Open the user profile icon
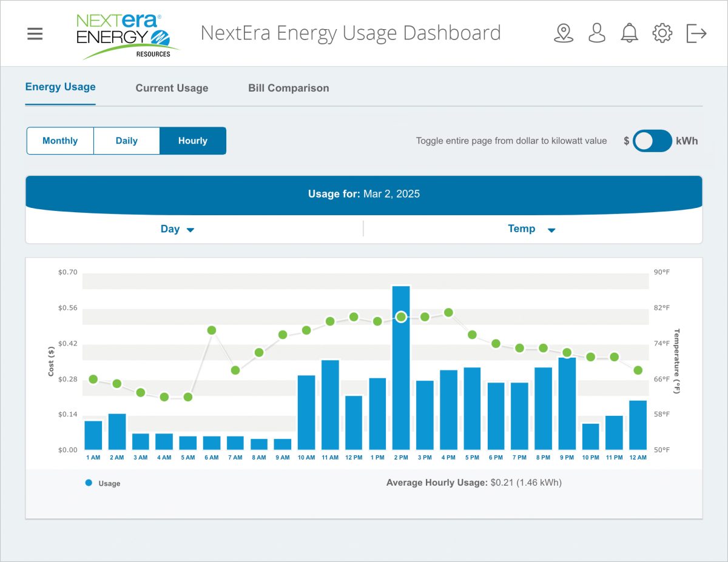This screenshot has height=562, width=728. point(597,33)
